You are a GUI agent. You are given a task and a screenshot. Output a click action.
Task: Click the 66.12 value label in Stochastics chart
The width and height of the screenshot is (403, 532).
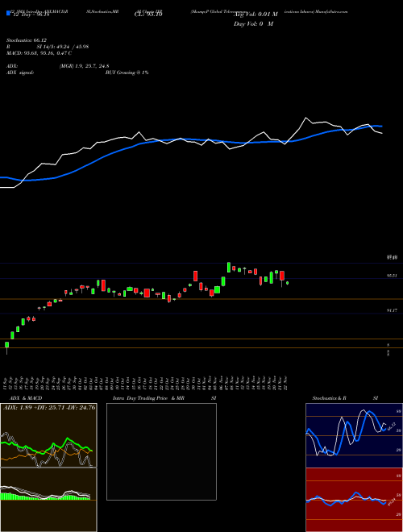pyautogui.click(x=391, y=426)
